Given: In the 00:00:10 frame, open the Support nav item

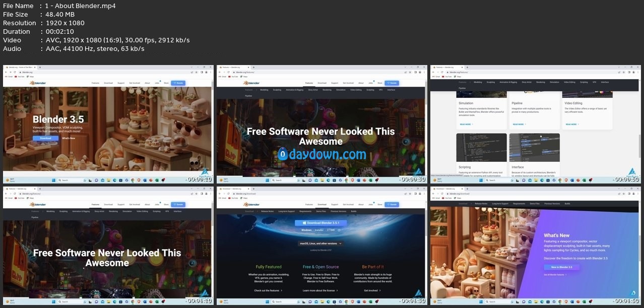Looking at the screenshot, I should (x=121, y=83).
